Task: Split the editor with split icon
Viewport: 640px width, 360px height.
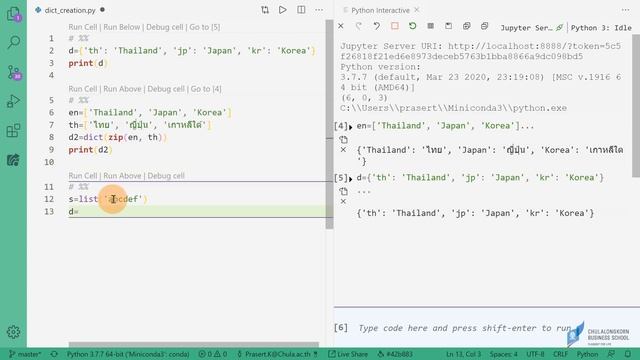Action: tap(301, 10)
